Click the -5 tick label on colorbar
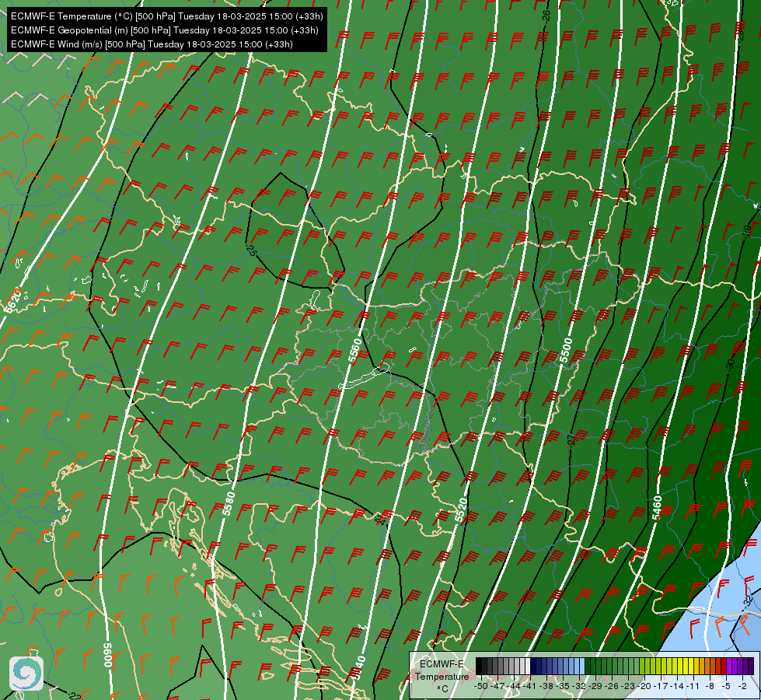This screenshot has height=700, width=761. tap(727, 686)
